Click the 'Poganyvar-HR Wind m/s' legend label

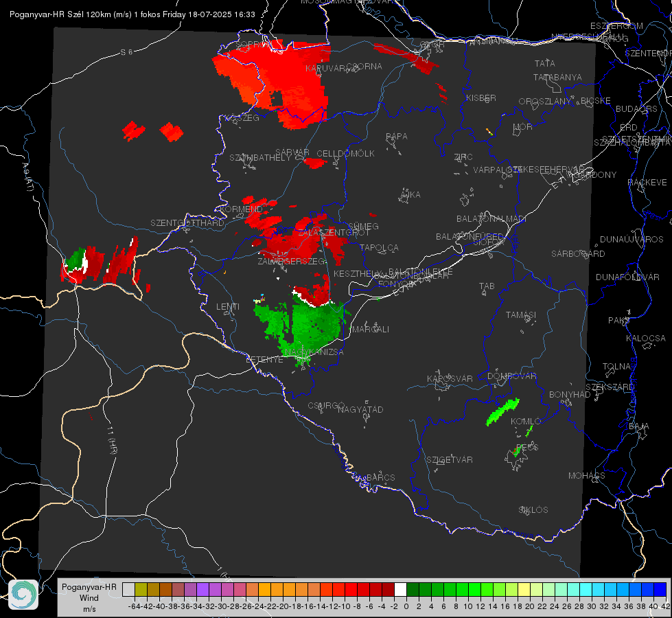(89, 597)
